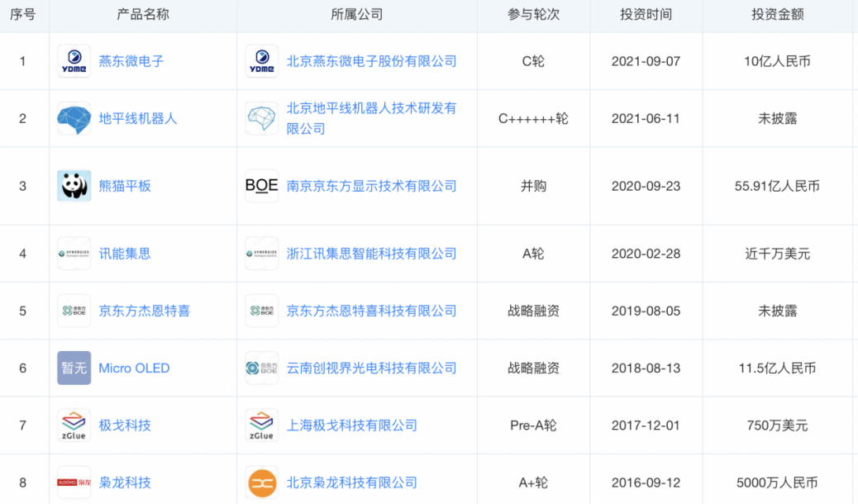The image size is (858, 504).
Task: Click the date 2020-02-28
Action: [646, 254]
